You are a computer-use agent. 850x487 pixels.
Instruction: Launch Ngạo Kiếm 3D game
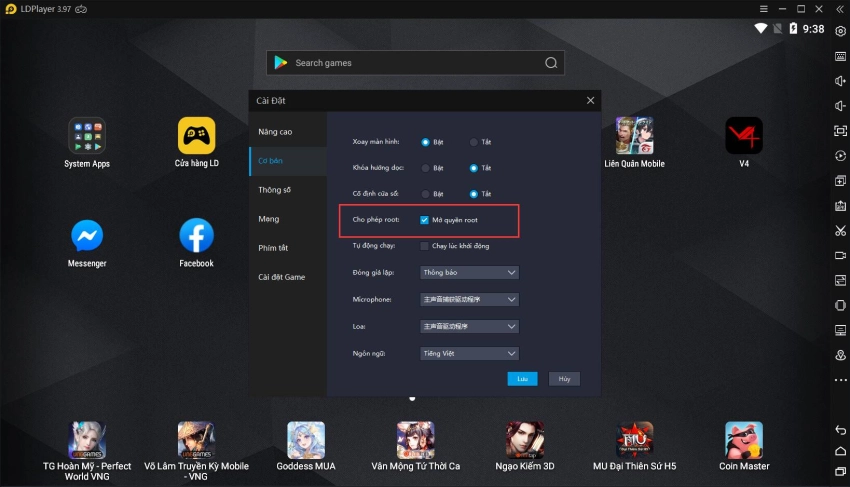pyautogui.click(x=525, y=440)
